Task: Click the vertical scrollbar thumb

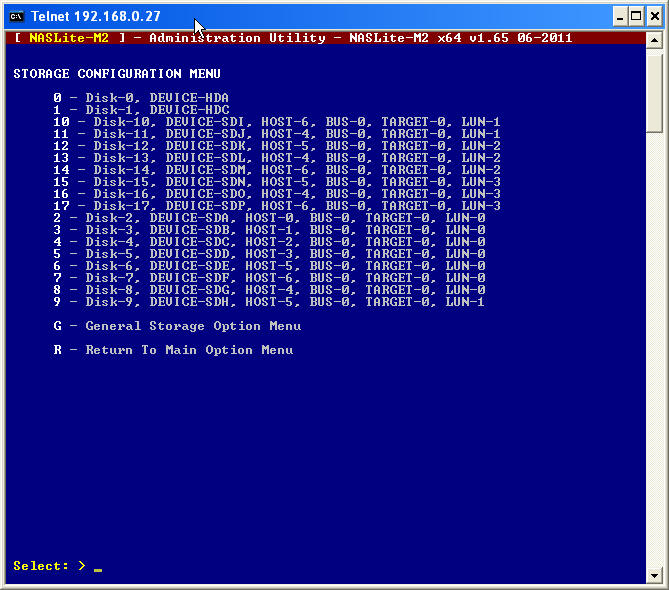Action: (654, 91)
